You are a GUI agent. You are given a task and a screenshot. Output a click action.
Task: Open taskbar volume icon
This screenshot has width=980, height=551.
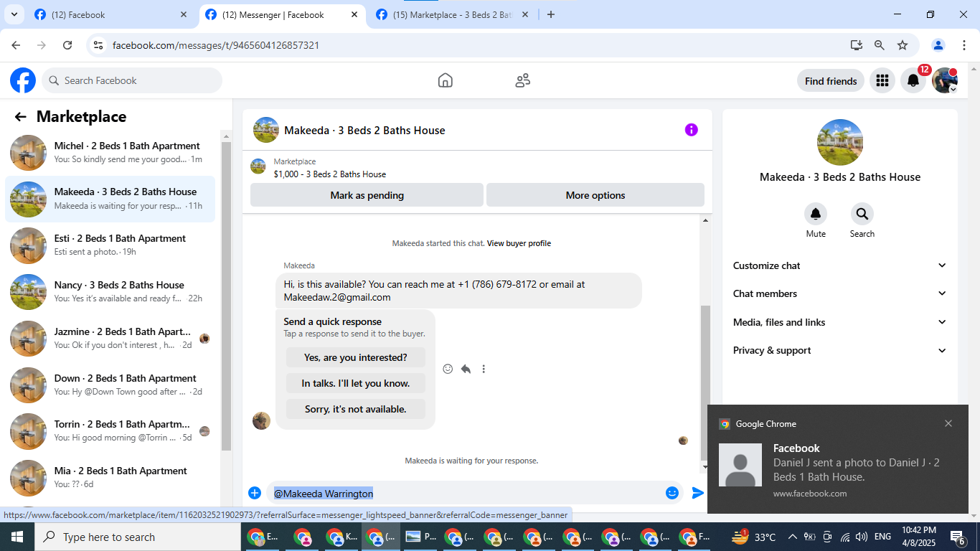[862, 537]
